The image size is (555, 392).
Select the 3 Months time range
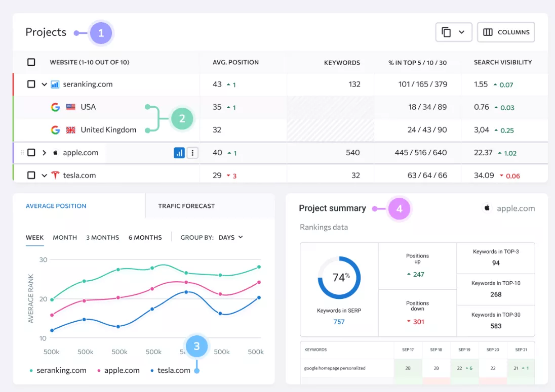click(103, 238)
